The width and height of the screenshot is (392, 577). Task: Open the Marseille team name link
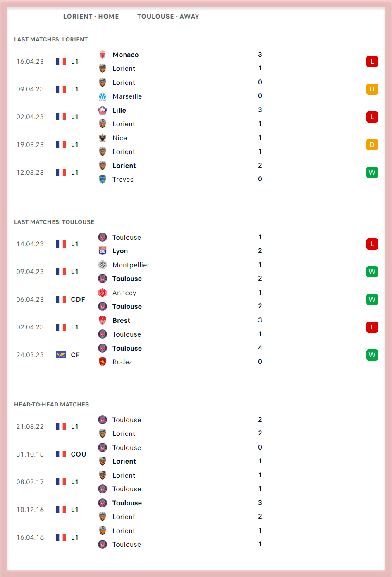pos(127,96)
